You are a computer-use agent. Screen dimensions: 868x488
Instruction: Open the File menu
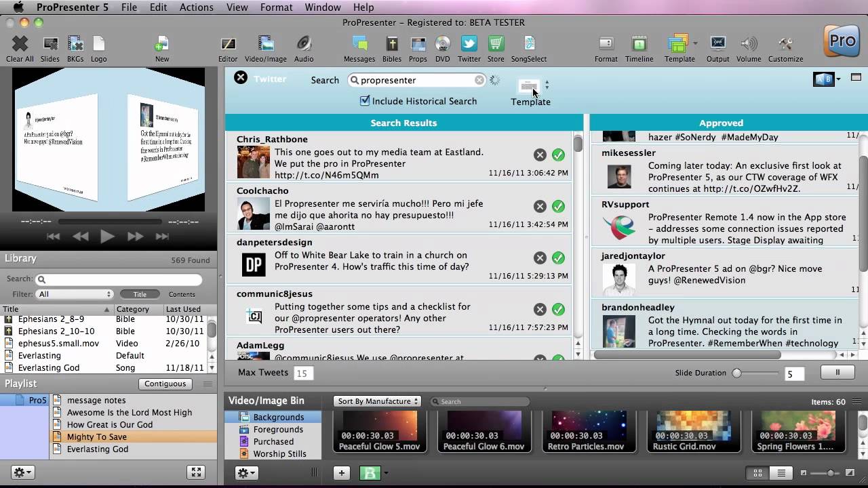(129, 7)
